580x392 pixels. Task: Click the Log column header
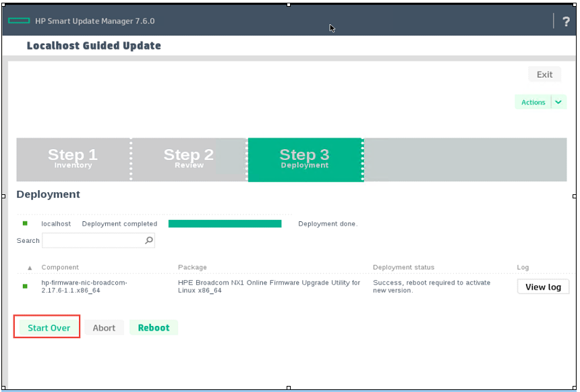click(523, 267)
